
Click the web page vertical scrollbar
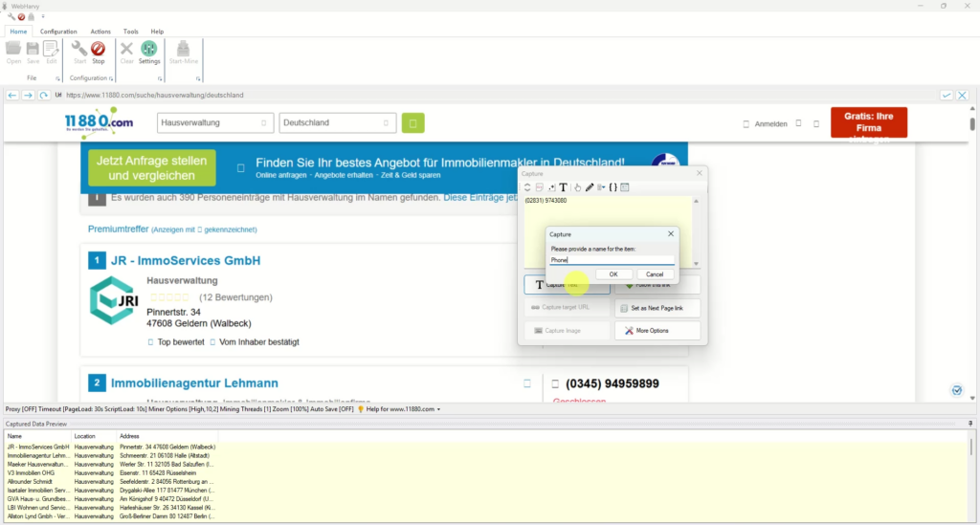(972, 253)
